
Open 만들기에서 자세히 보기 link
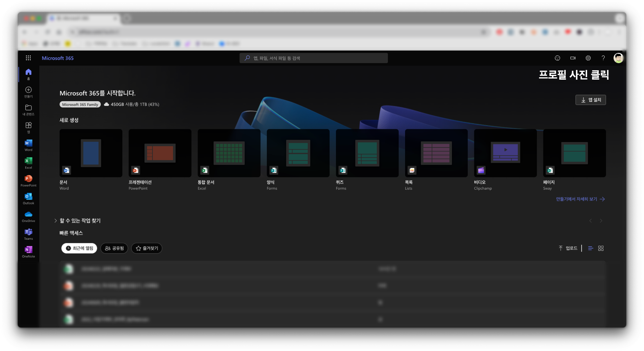pyautogui.click(x=580, y=199)
